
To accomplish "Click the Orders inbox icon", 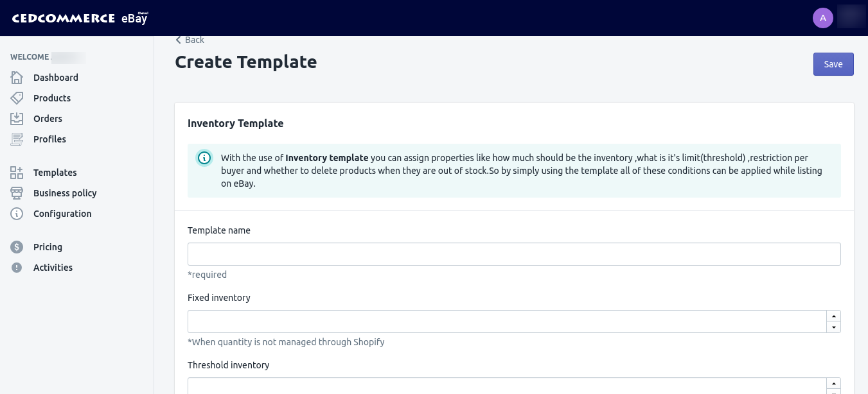I will pyautogui.click(x=17, y=119).
